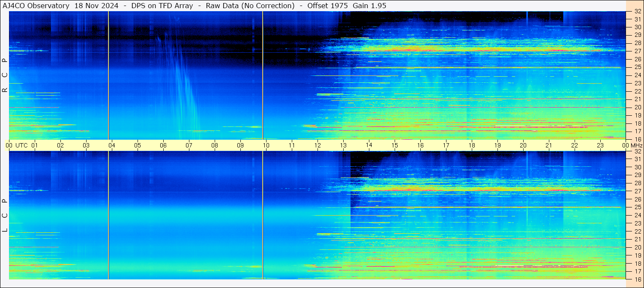Image resolution: width=644 pixels, height=288 pixels.
Task: Click the vertical 'R C P' panel label
Action: [x=5, y=75]
